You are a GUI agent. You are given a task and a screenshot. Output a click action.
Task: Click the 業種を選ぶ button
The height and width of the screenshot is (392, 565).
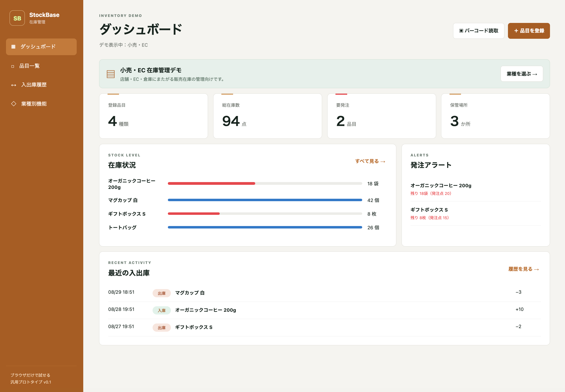tap(522, 74)
